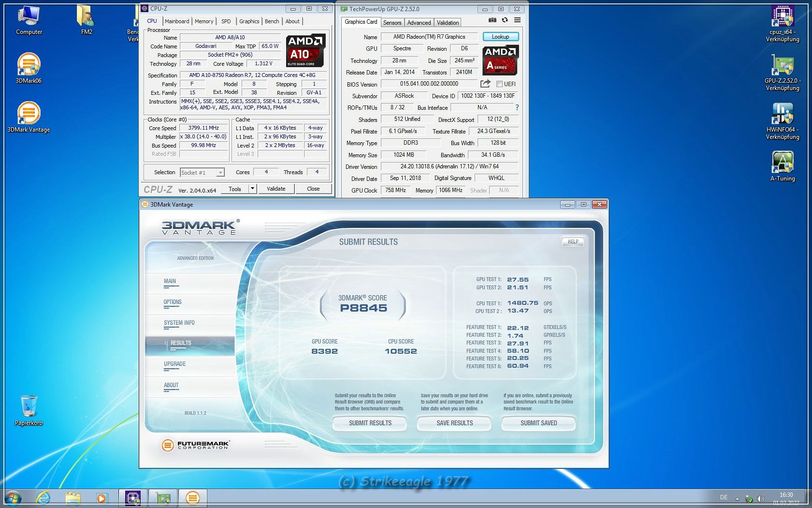Open the GPU-Z.2.52.0 desktop shortcut

[783, 73]
